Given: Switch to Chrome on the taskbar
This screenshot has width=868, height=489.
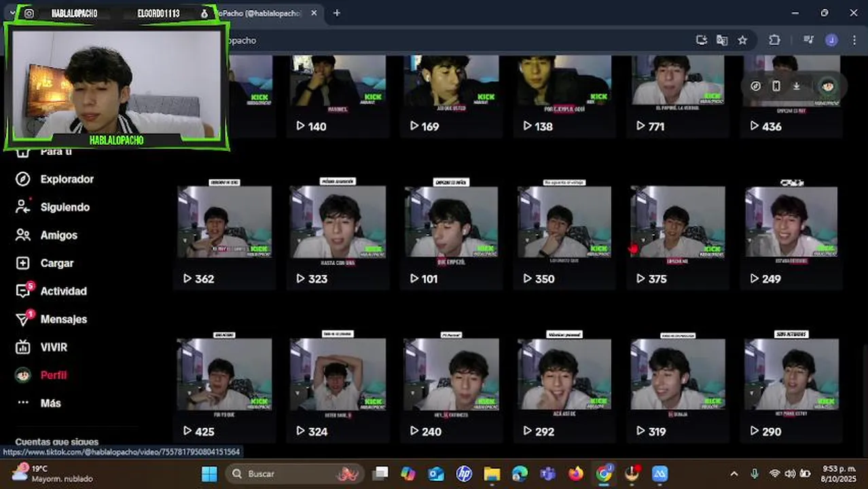Looking at the screenshot, I should pyautogui.click(x=604, y=473).
